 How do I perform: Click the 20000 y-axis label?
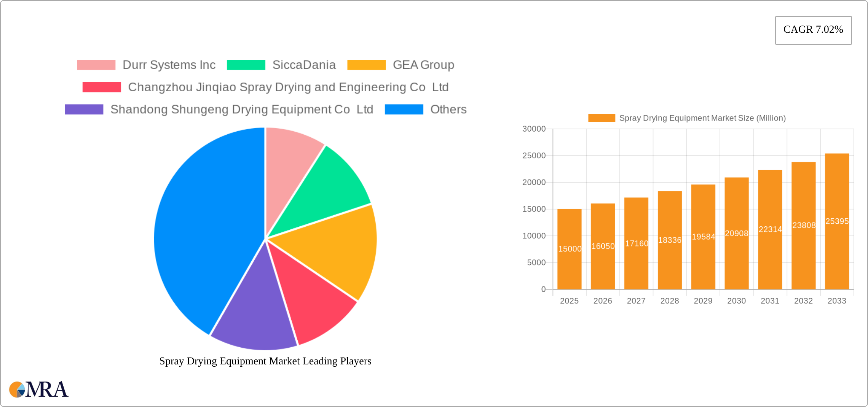coord(534,182)
